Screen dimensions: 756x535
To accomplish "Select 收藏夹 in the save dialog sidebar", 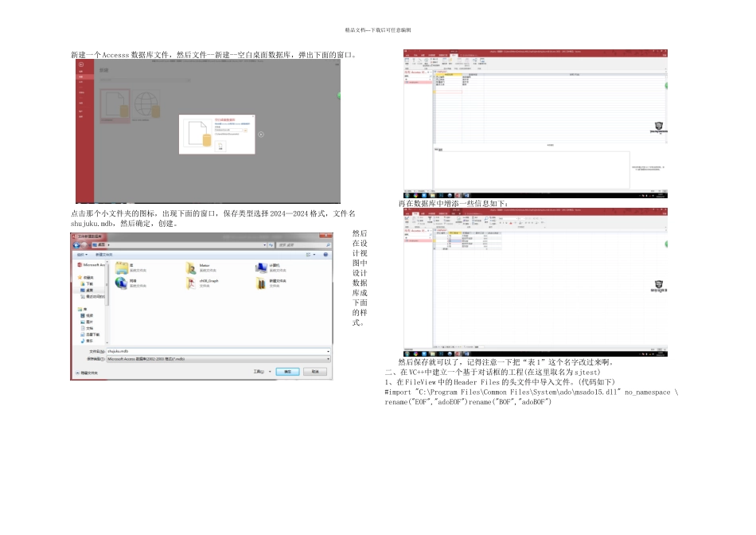I will 86,277.
